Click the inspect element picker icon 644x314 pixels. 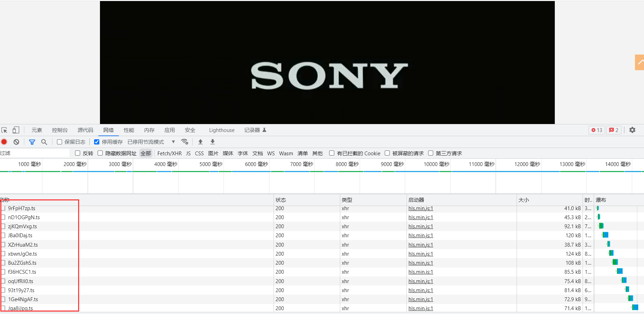pyautogui.click(x=5, y=130)
